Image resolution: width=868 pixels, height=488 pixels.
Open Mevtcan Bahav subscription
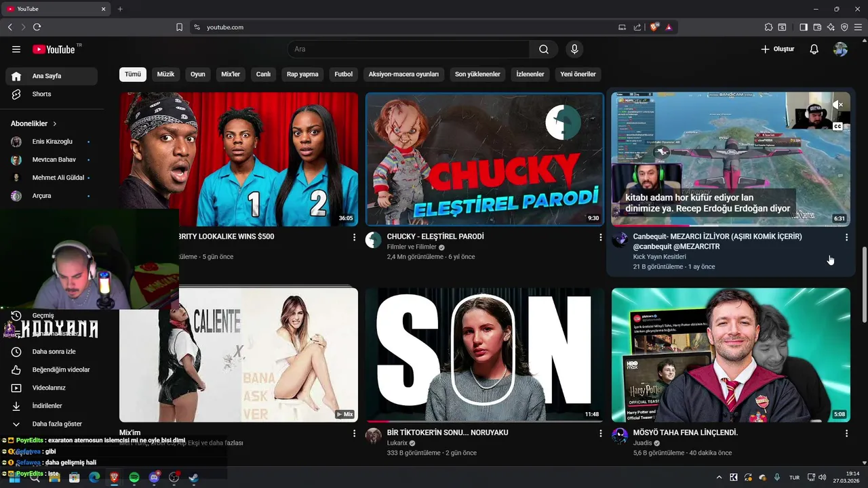tap(51, 160)
